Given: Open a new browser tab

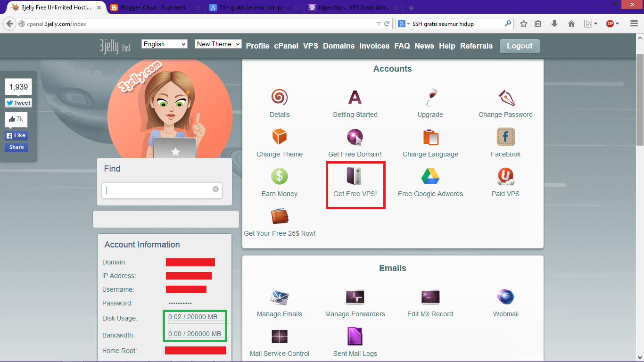Looking at the screenshot, I should click(412, 8).
